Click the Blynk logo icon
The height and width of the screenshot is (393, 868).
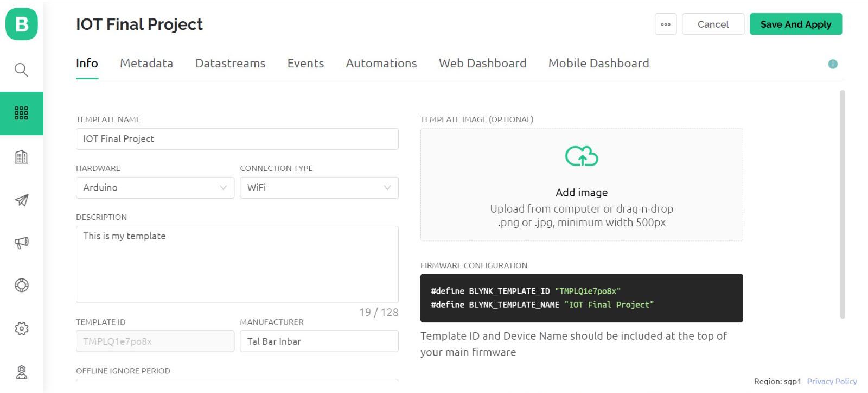(x=22, y=24)
